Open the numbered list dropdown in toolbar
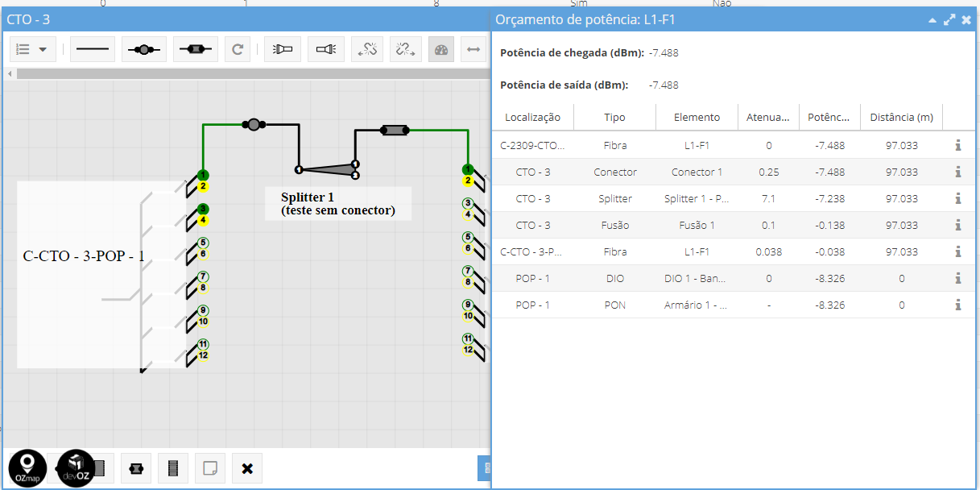 coord(33,49)
